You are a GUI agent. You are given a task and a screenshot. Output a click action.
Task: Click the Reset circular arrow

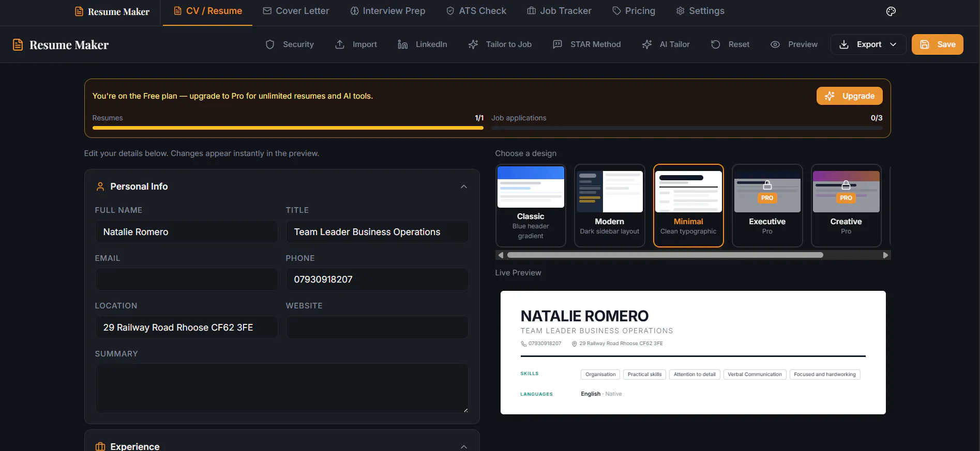715,44
